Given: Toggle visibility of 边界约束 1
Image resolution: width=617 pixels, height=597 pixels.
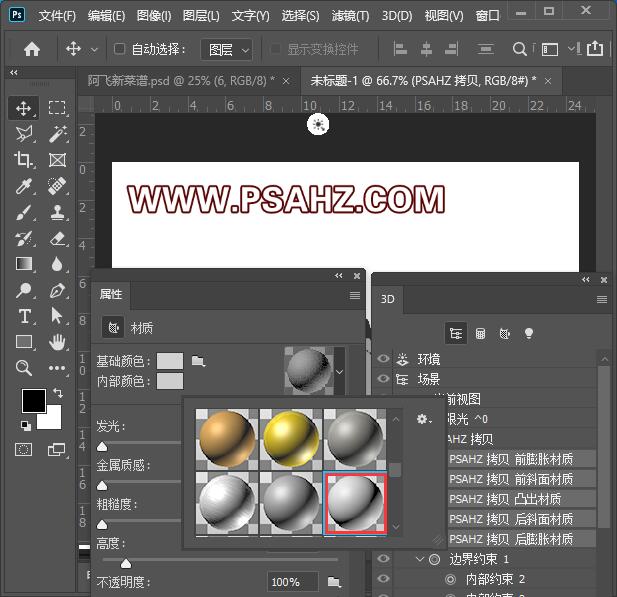Looking at the screenshot, I should point(383,558).
